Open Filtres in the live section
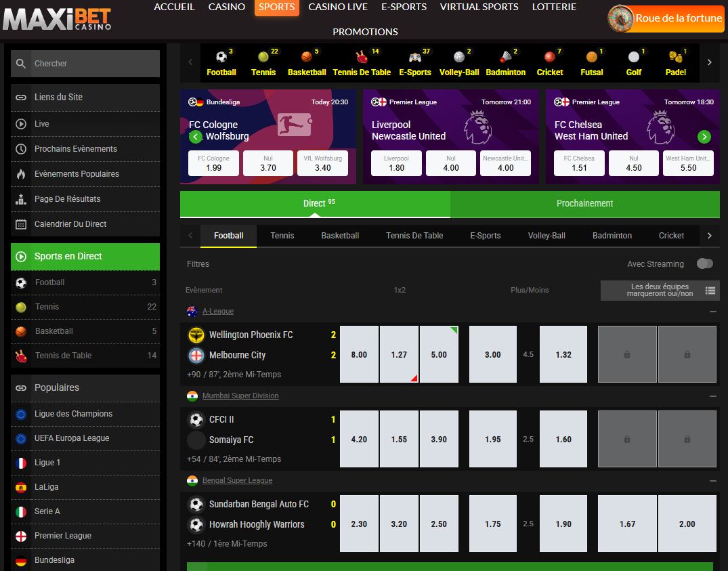This screenshot has height=571, width=728. [x=198, y=263]
